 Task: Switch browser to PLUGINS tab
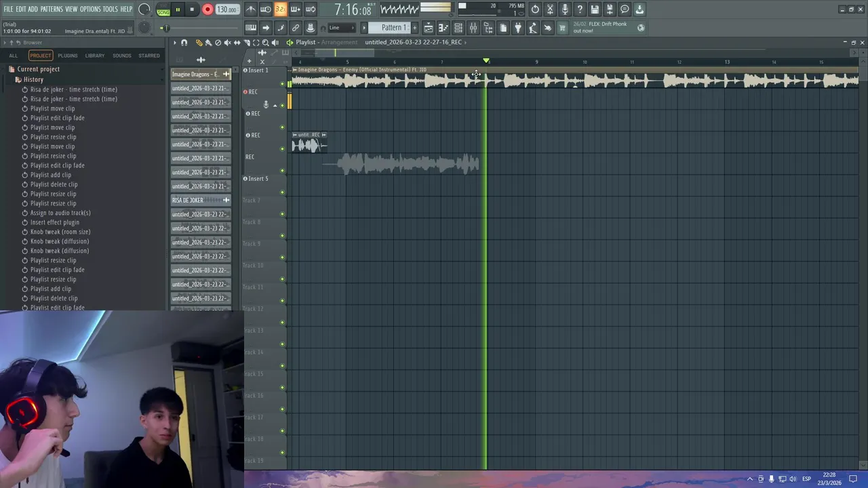67,56
